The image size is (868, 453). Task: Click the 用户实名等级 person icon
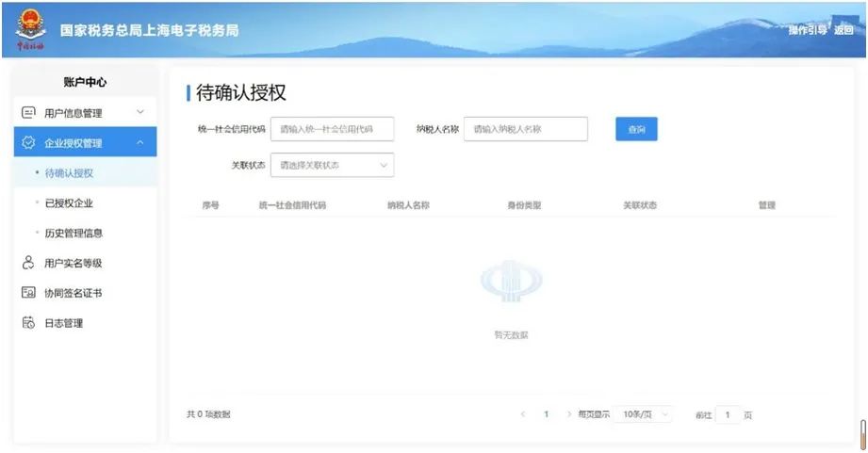28,263
